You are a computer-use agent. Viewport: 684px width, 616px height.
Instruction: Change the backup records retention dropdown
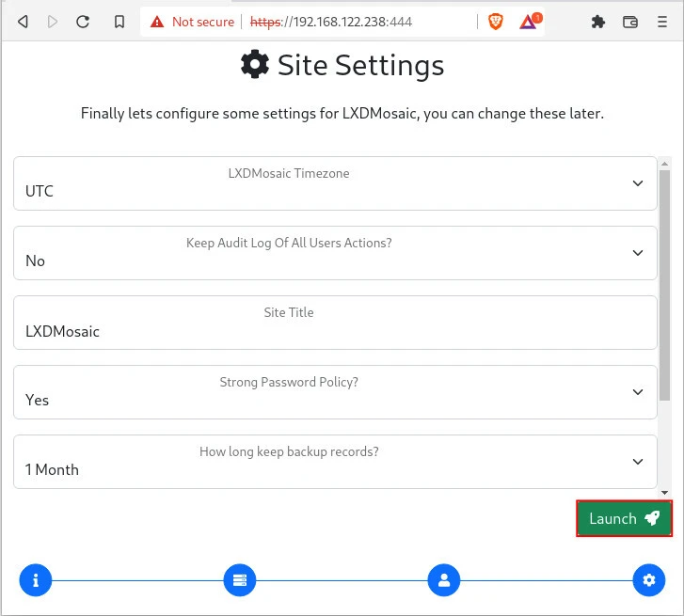(335, 462)
